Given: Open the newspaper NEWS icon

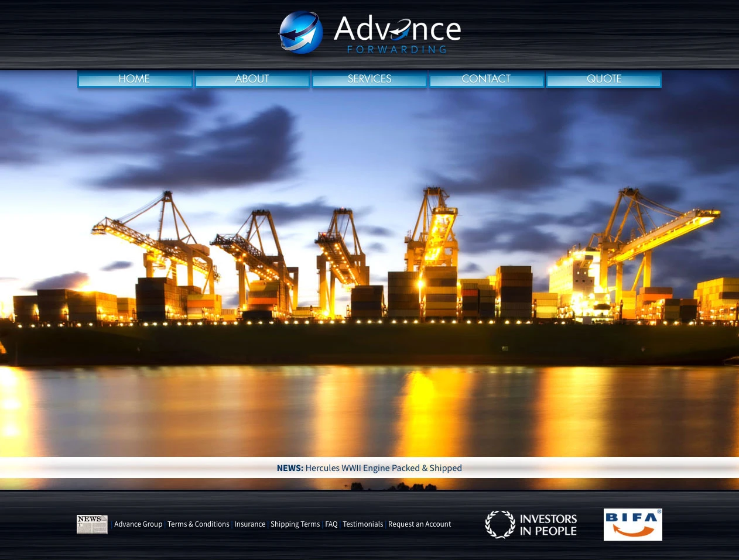Looking at the screenshot, I should [92, 524].
